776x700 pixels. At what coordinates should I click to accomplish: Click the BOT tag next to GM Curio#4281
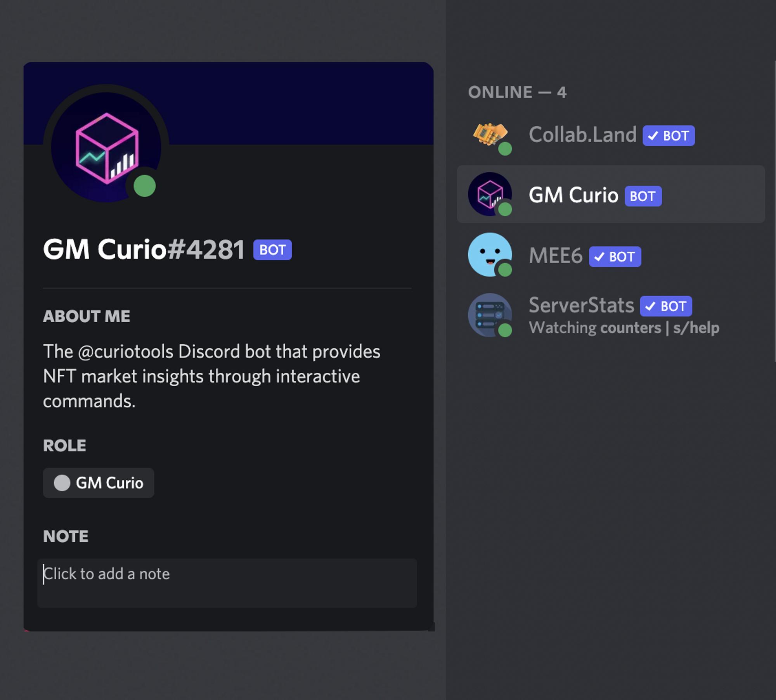272,250
